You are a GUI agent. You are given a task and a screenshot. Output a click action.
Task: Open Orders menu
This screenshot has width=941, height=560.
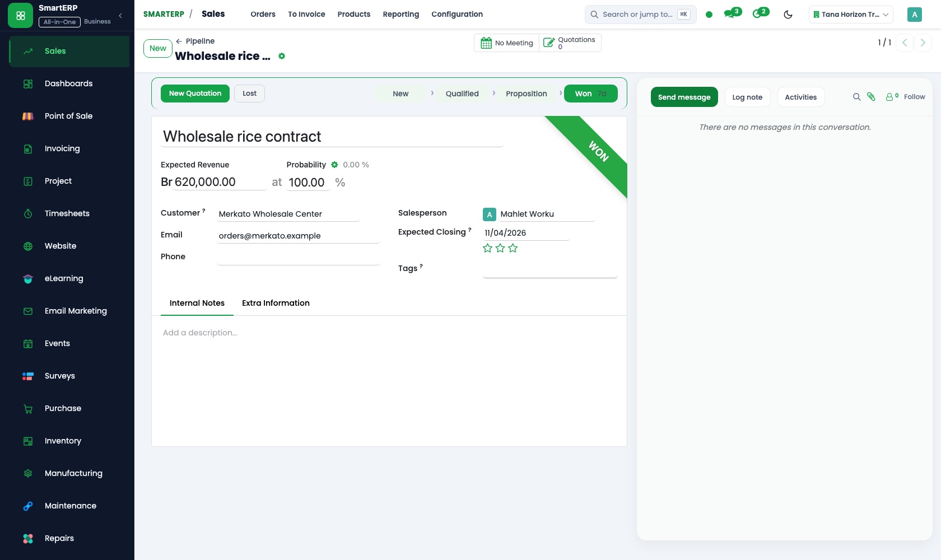coord(263,14)
